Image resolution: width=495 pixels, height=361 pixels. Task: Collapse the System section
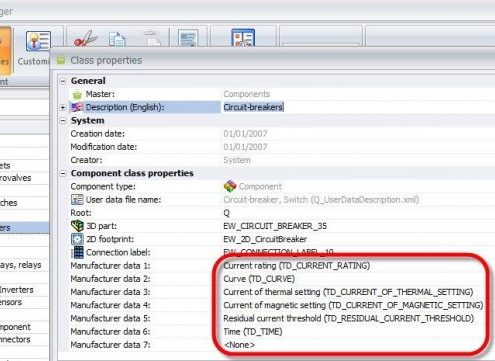click(x=63, y=121)
